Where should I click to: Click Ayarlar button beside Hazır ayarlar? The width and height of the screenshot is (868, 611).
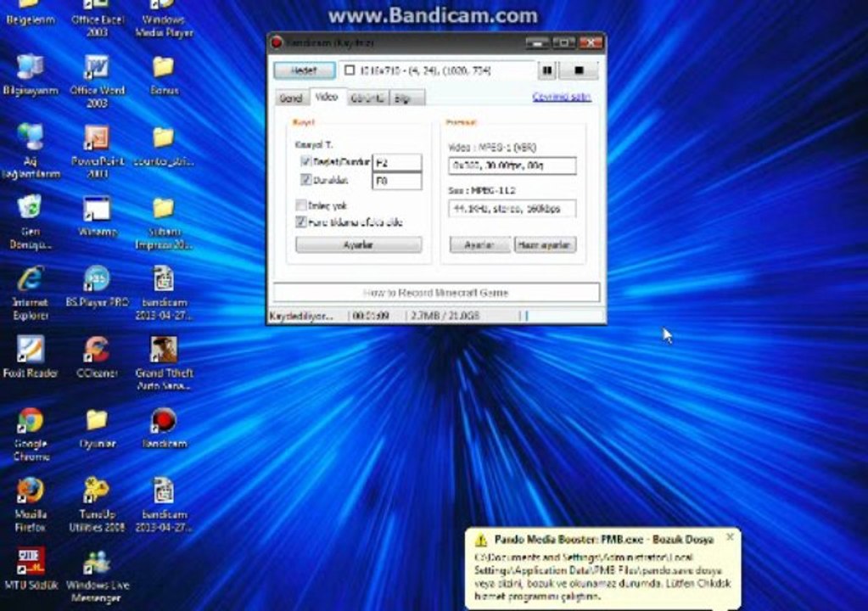coord(479,244)
